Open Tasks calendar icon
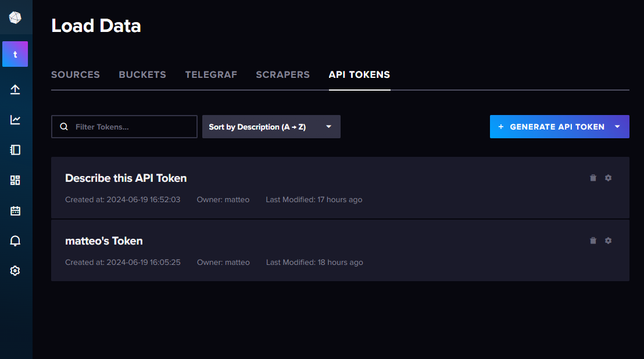 (x=15, y=211)
